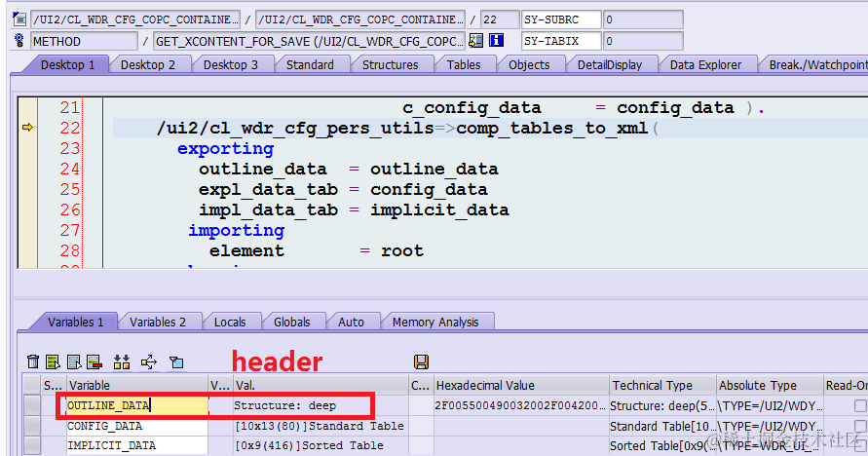Open the DetailDisplay tab
The height and width of the screenshot is (456, 868).
610,64
